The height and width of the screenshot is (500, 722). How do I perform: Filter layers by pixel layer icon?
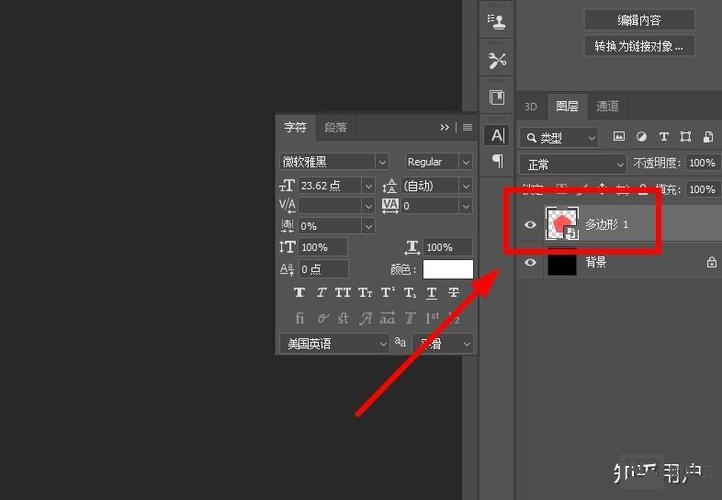(x=619, y=136)
